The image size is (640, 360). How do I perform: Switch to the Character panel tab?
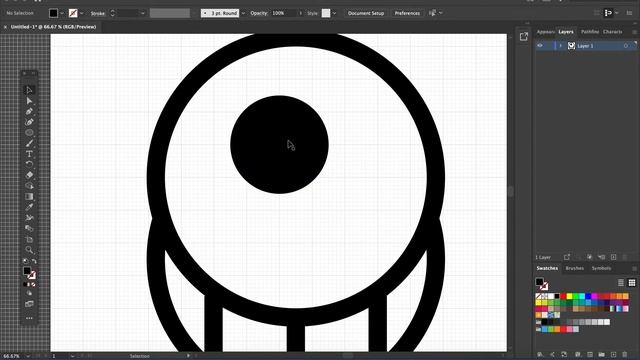point(612,32)
